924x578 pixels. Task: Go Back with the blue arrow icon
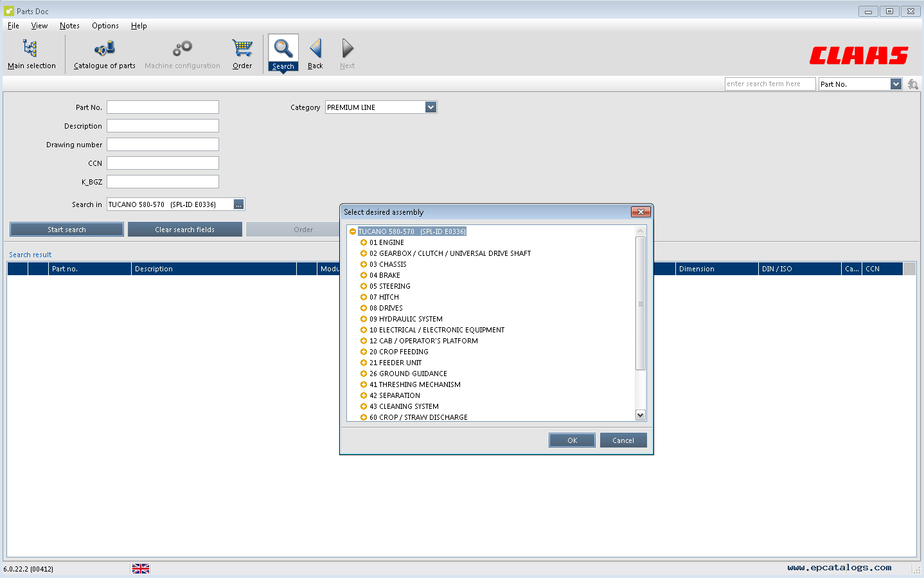(315, 48)
